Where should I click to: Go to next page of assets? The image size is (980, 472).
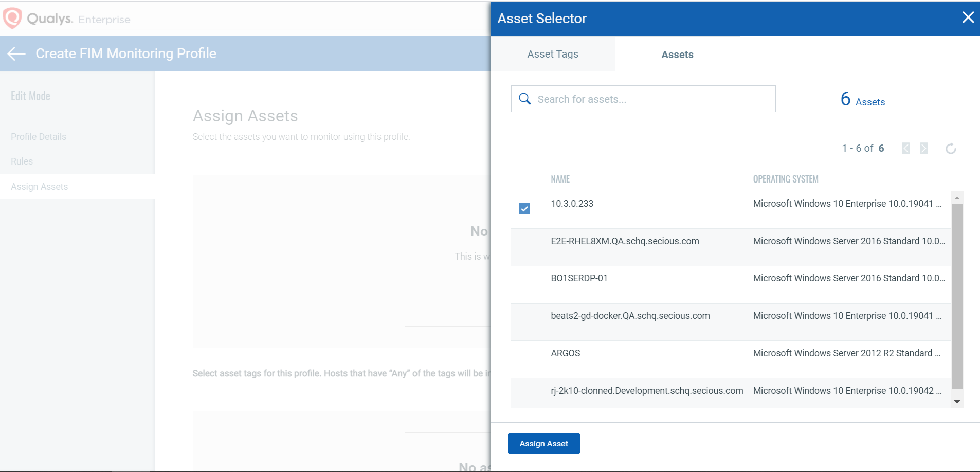point(924,149)
